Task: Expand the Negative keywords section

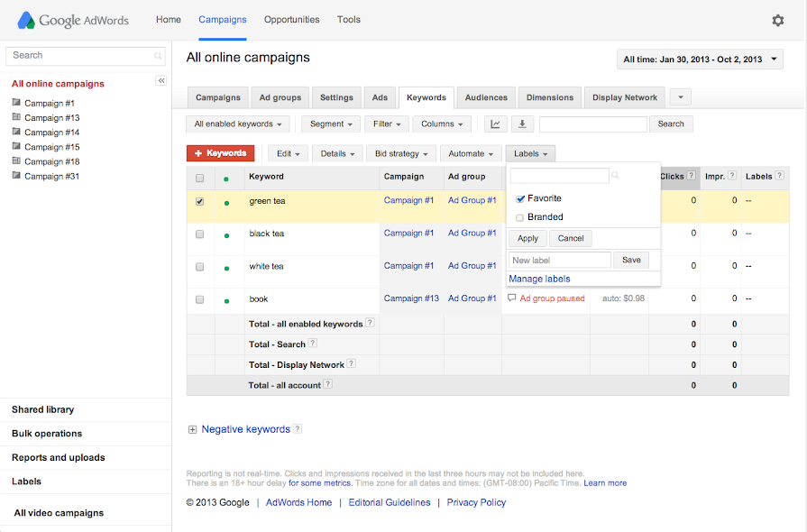Action: (x=192, y=430)
